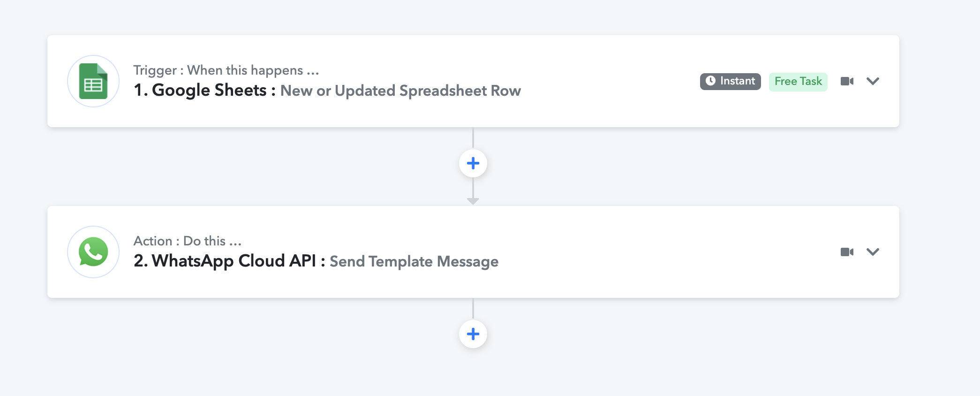Click 'Action : Do this ...' label
This screenshot has width=980, height=396.
click(188, 241)
